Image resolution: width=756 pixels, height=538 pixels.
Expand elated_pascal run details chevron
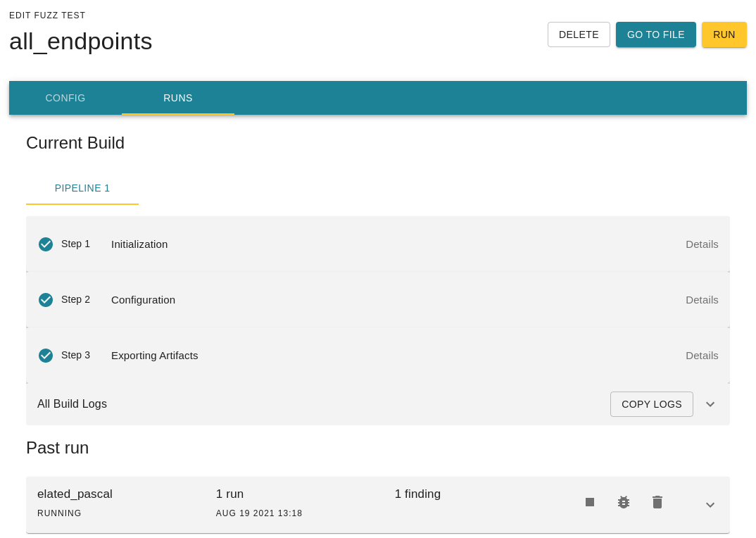click(710, 505)
